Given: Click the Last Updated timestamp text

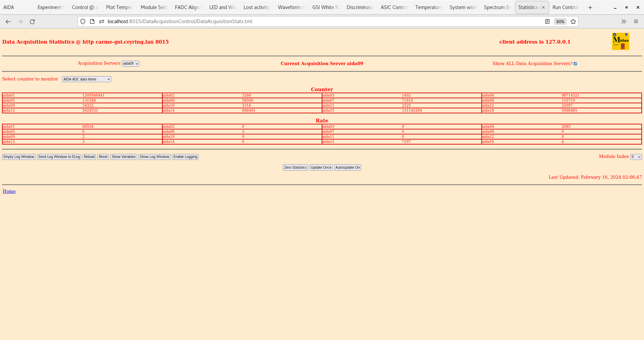Looking at the screenshot, I should click(595, 177).
